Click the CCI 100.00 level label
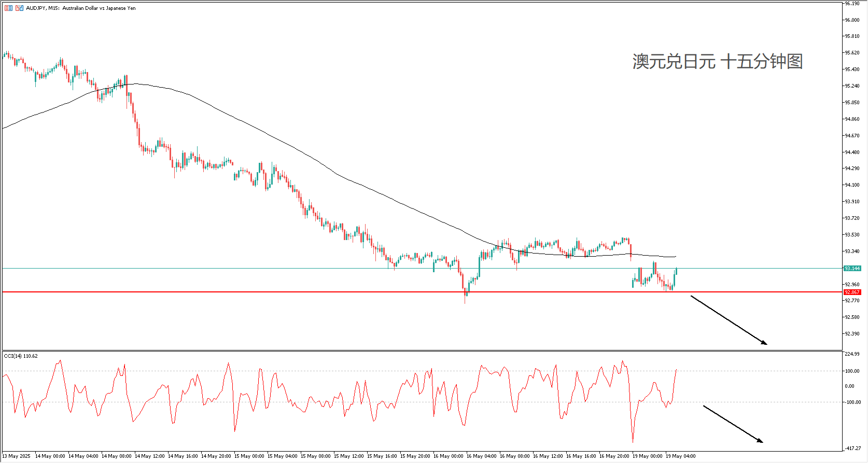868x463 pixels. click(x=852, y=371)
